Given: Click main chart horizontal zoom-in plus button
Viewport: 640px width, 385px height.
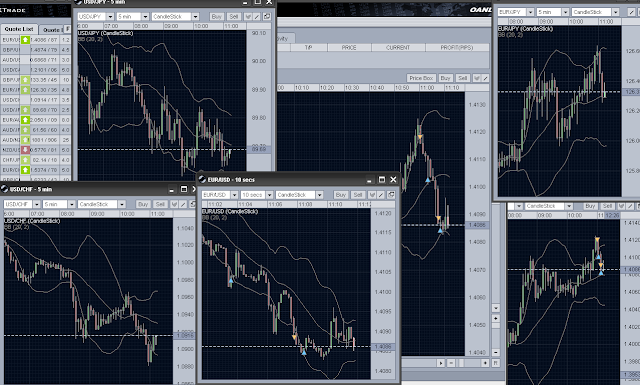Looking at the screenshot, I should click(x=485, y=363).
